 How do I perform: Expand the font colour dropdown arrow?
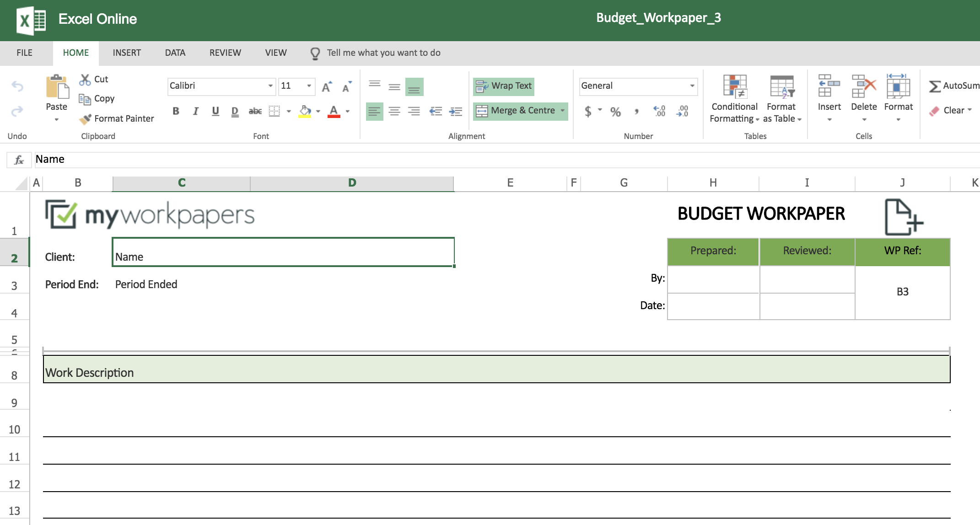[x=348, y=112]
